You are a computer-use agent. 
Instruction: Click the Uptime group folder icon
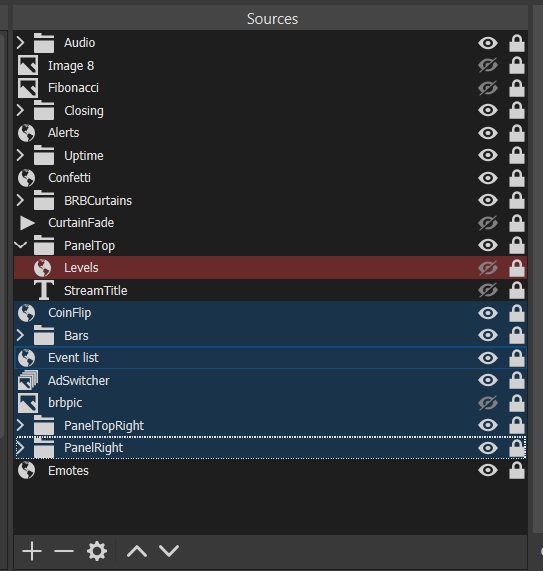click(44, 155)
